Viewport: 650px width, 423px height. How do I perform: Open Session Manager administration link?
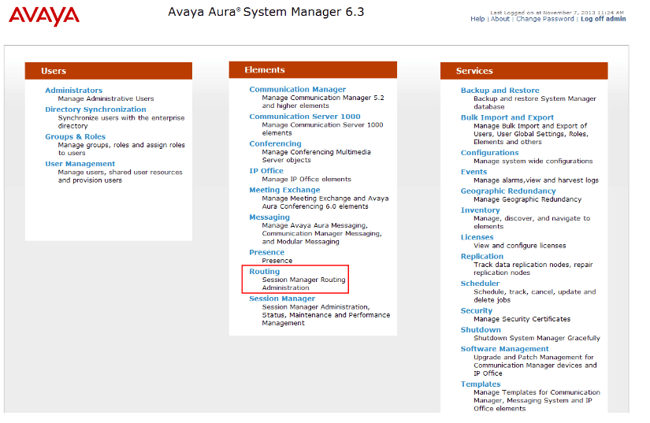tap(282, 299)
